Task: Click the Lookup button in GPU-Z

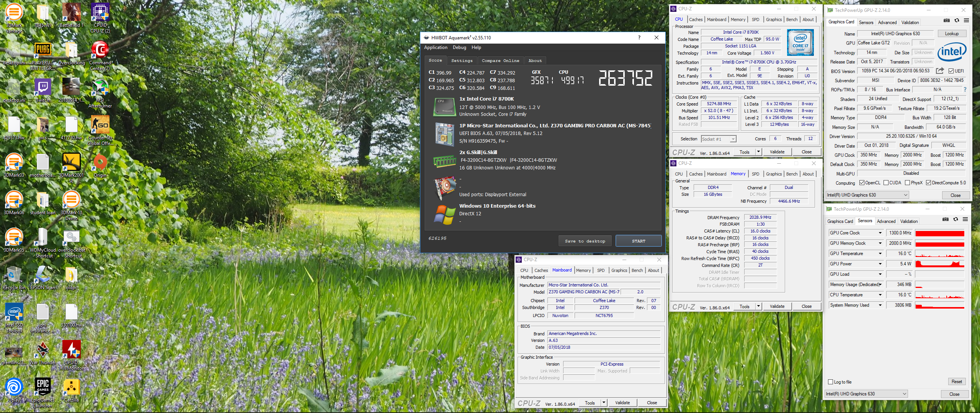Action: [x=952, y=34]
